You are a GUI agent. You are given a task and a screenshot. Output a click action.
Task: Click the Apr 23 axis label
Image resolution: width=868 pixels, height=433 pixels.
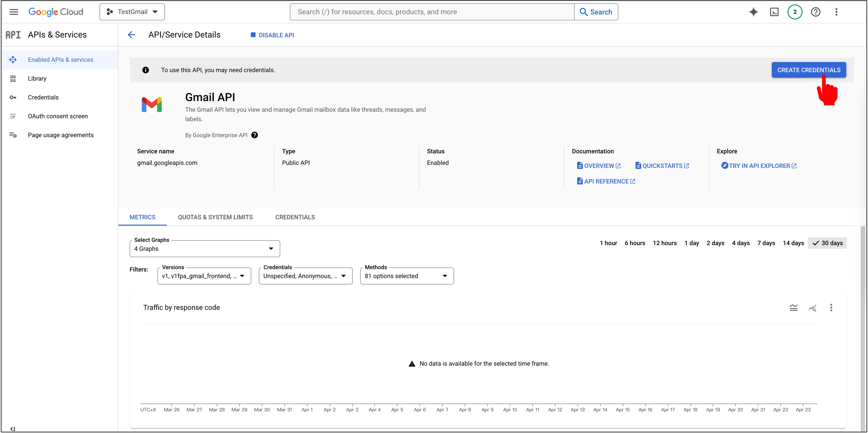803,410
